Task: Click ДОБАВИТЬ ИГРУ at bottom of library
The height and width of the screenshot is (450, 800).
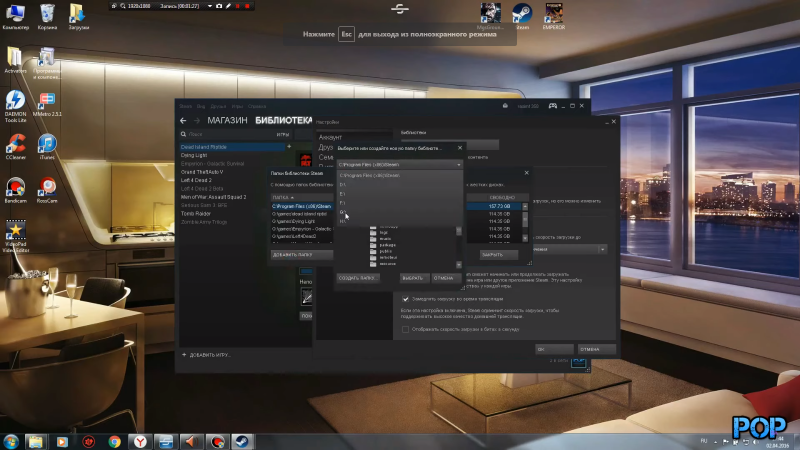Action: (x=206, y=355)
